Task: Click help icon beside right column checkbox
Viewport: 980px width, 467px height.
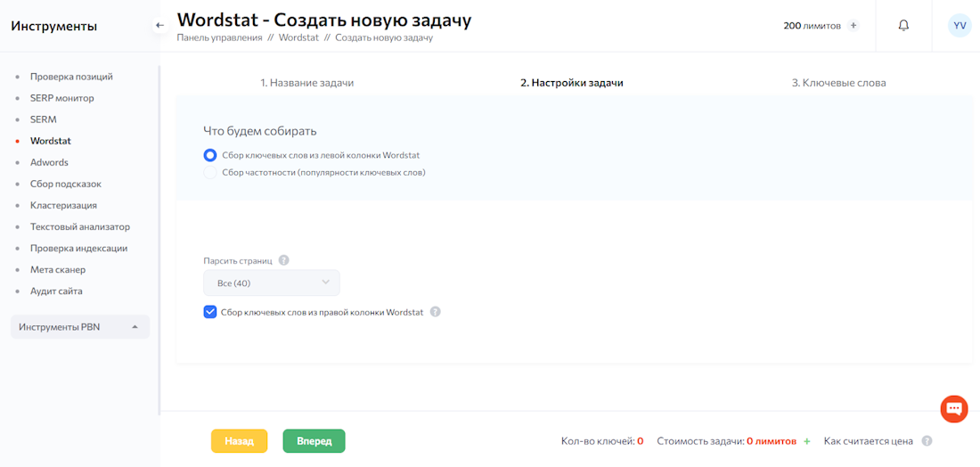Action: 436,312
